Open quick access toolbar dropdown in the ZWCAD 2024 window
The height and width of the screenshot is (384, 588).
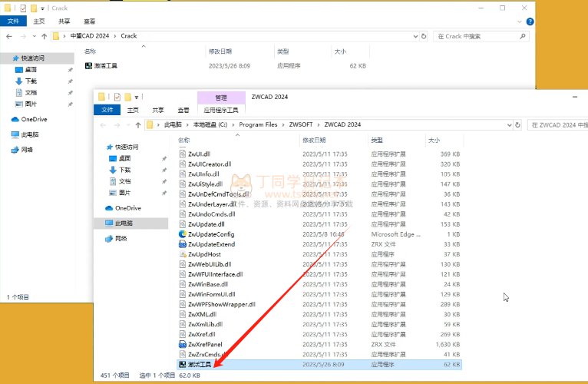[137, 98]
